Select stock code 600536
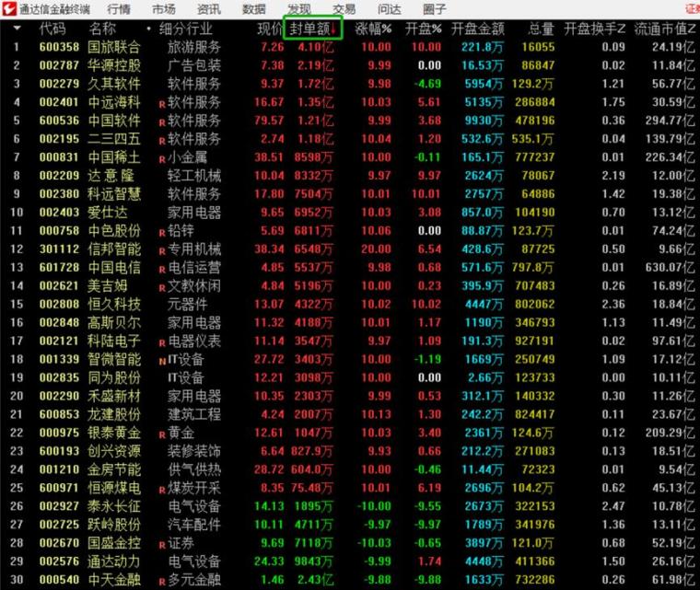 click(x=59, y=121)
